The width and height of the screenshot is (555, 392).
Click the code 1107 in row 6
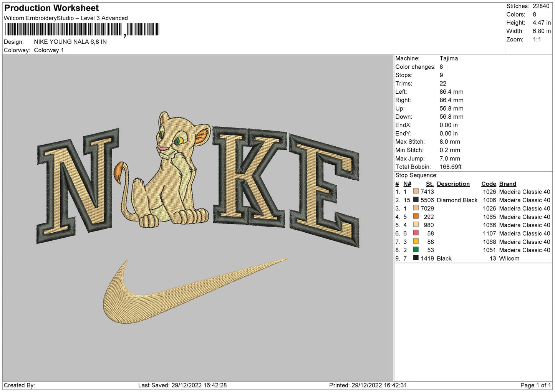tap(490, 233)
